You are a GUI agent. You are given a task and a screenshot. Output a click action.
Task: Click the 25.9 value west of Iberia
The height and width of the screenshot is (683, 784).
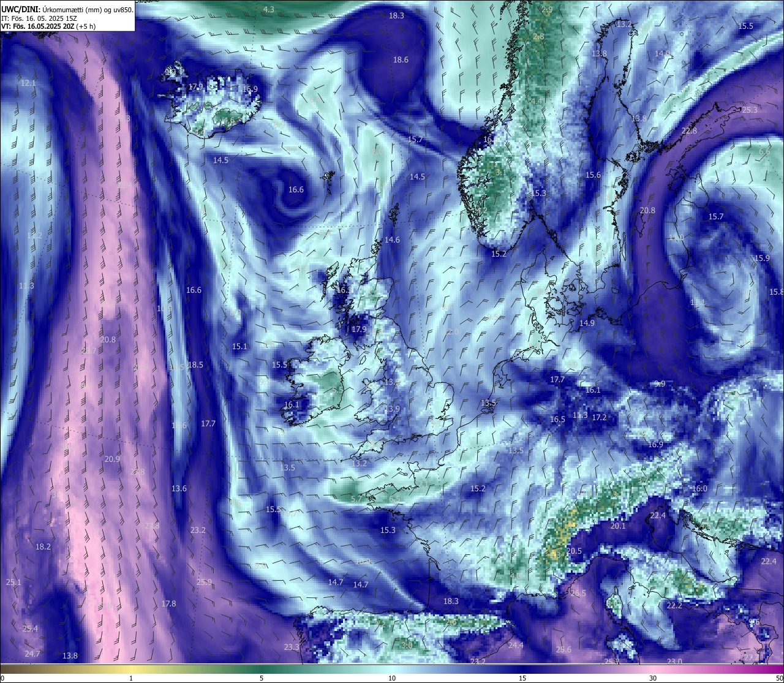204,582
